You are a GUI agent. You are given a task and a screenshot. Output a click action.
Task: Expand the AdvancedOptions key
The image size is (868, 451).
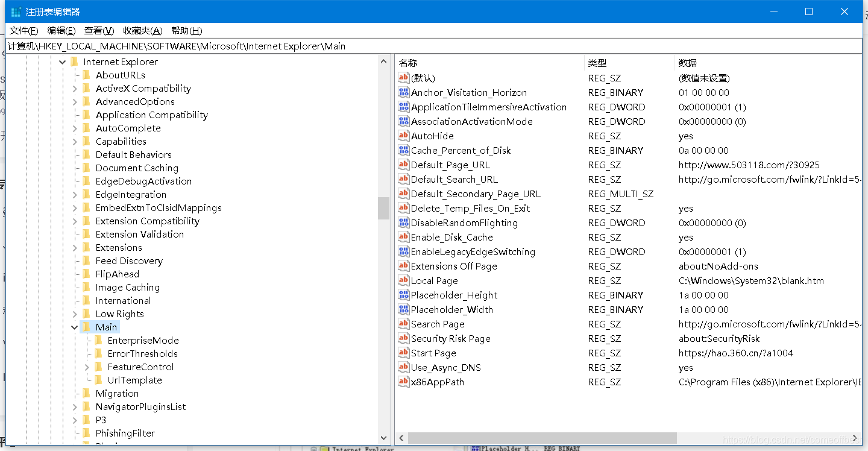pyautogui.click(x=75, y=101)
